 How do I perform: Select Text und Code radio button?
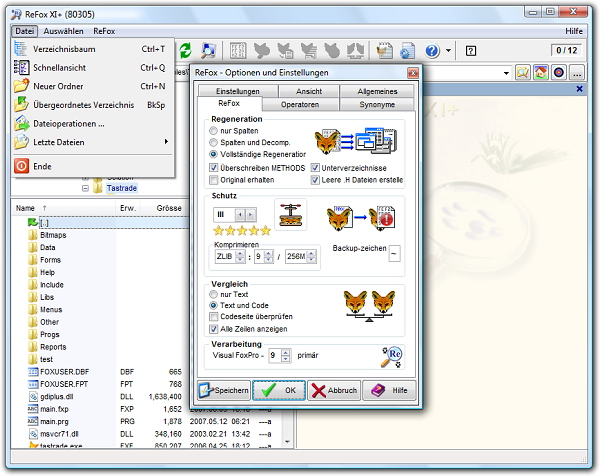point(213,305)
